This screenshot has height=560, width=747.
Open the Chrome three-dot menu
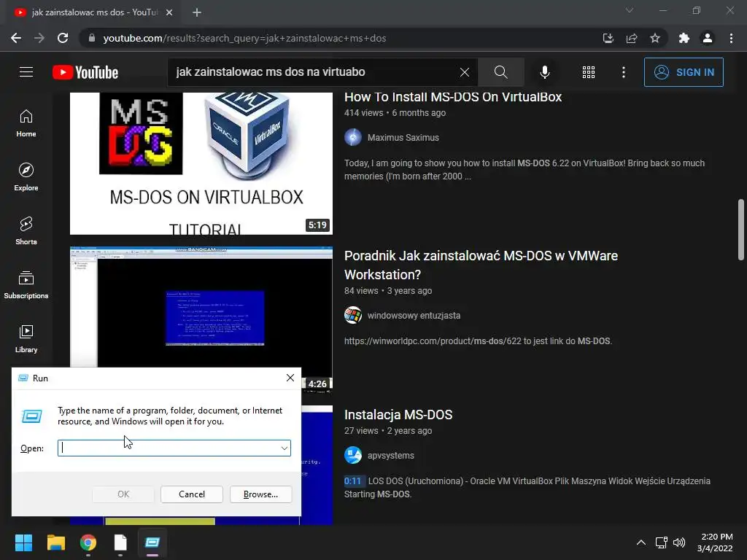pyautogui.click(x=731, y=38)
